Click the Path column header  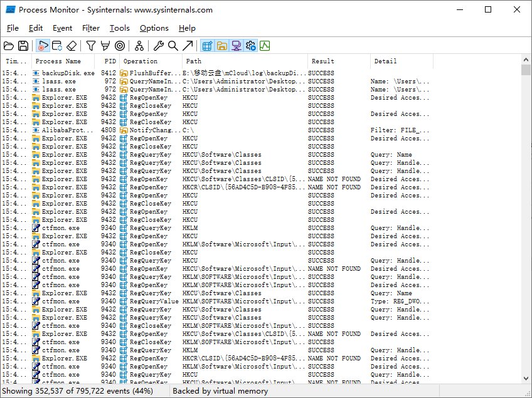pyautogui.click(x=245, y=61)
